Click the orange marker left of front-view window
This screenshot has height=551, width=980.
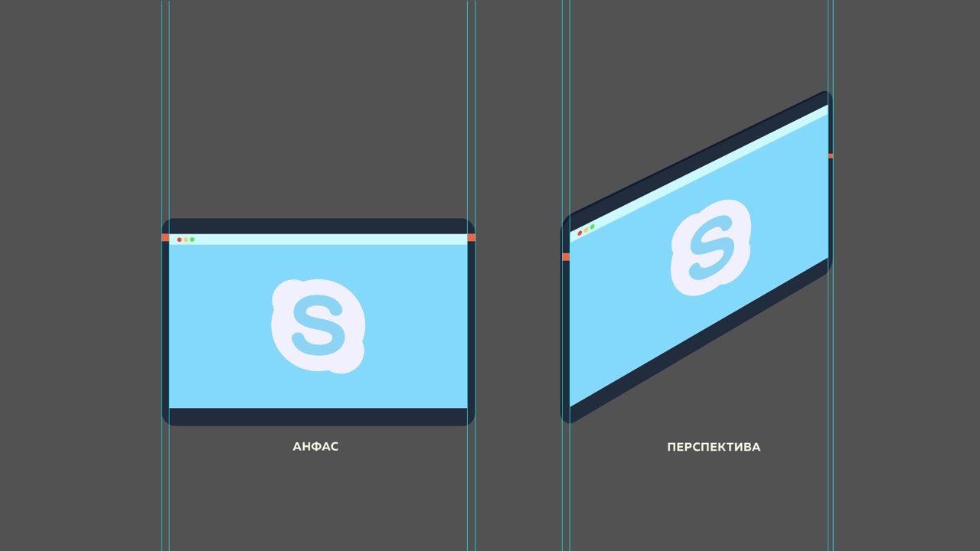point(165,237)
